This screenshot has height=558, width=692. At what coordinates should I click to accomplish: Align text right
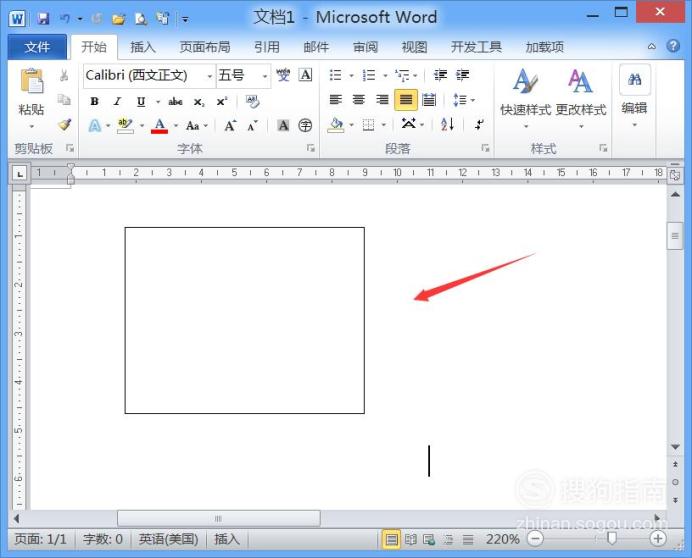(382, 100)
